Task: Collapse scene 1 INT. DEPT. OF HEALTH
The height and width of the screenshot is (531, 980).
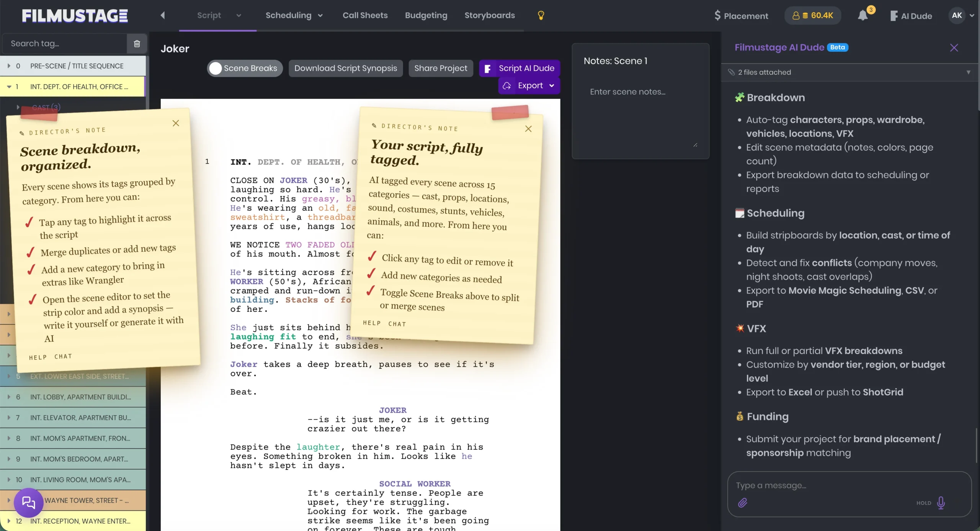Action: point(9,87)
